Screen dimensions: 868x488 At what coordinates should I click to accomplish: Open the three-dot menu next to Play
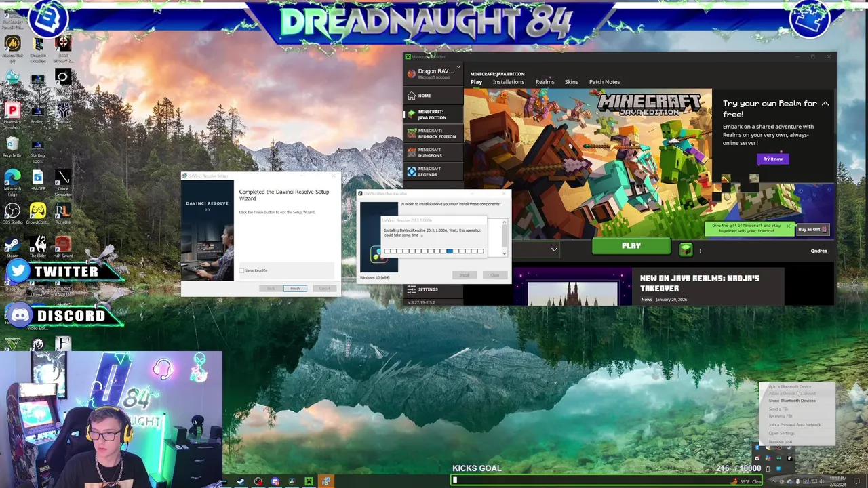(700, 250)
